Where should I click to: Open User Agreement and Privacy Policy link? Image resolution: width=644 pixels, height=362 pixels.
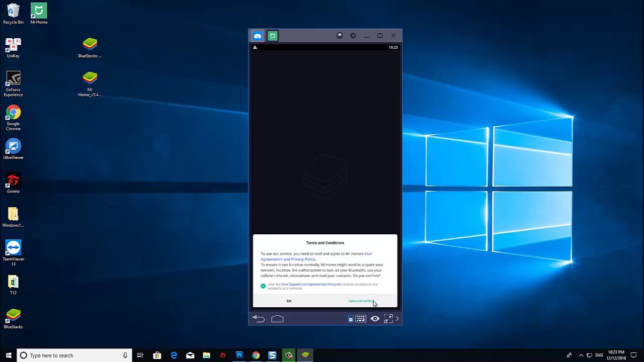316,256
